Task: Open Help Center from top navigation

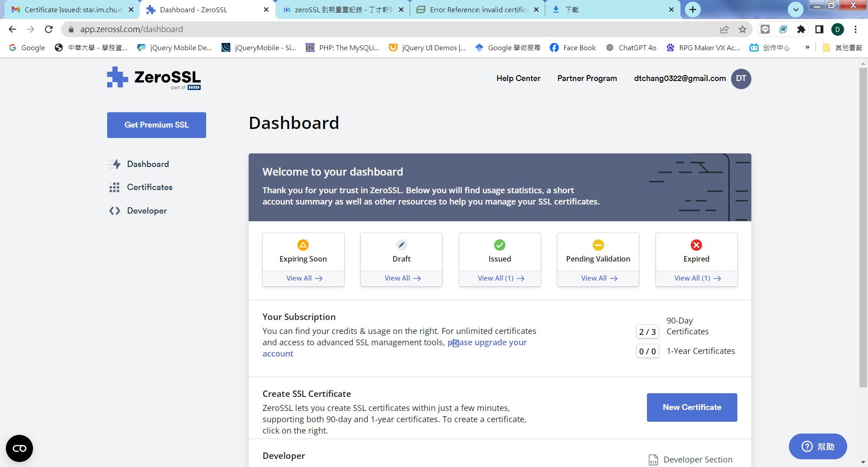Action: [x=518, y=78]
